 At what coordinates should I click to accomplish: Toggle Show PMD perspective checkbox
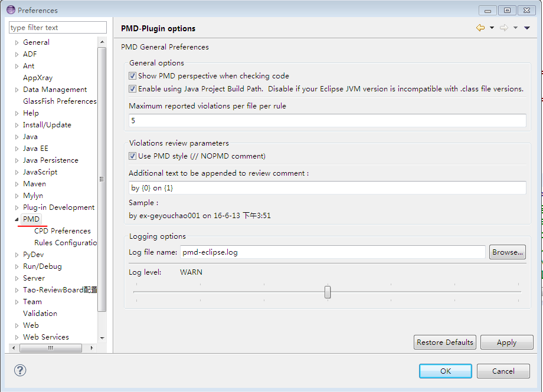[133, 76]
